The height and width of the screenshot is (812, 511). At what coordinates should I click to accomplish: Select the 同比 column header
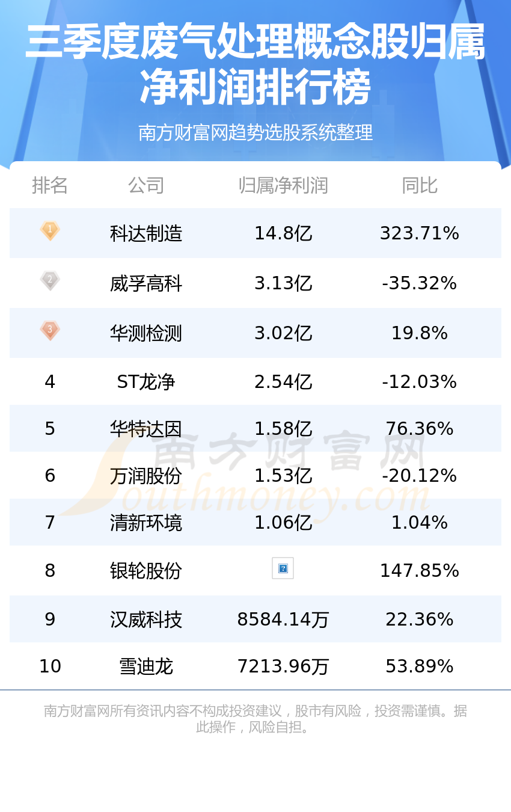[x=420, y=185]
